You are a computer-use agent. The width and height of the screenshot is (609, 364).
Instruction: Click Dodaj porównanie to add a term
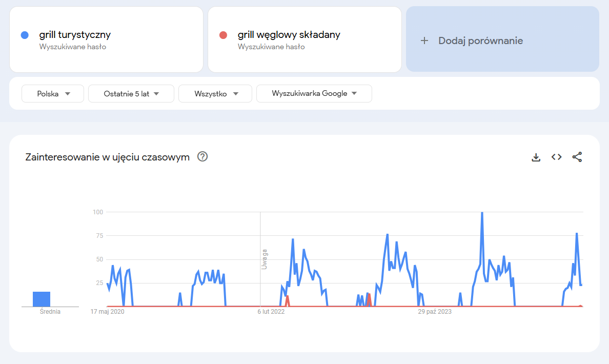(x=502, y=39)
